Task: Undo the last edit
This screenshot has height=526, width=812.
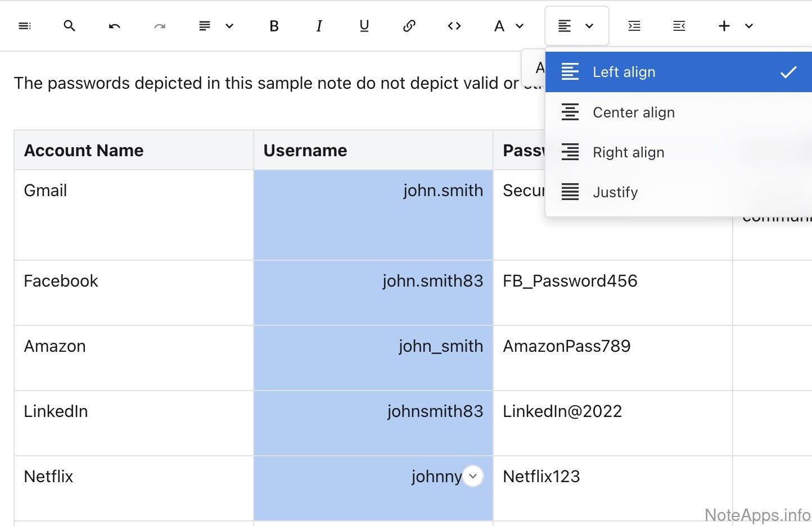Action: click(x=115, y=26)
